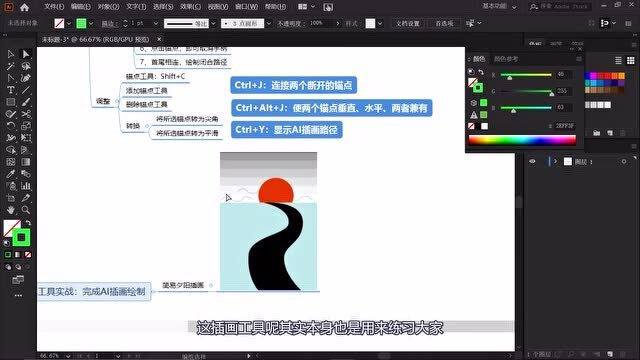
Task: Select the Width tool
Action: point(11,138)
